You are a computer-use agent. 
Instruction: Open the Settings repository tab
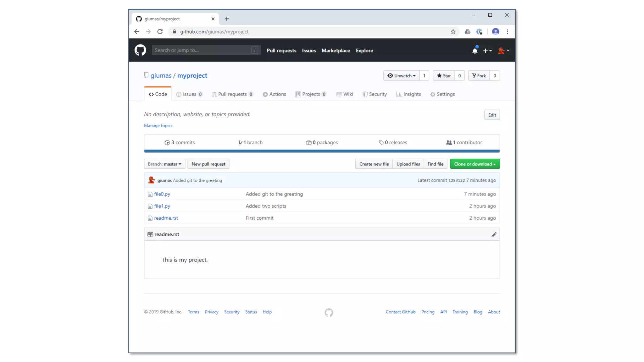pos(442,94)
